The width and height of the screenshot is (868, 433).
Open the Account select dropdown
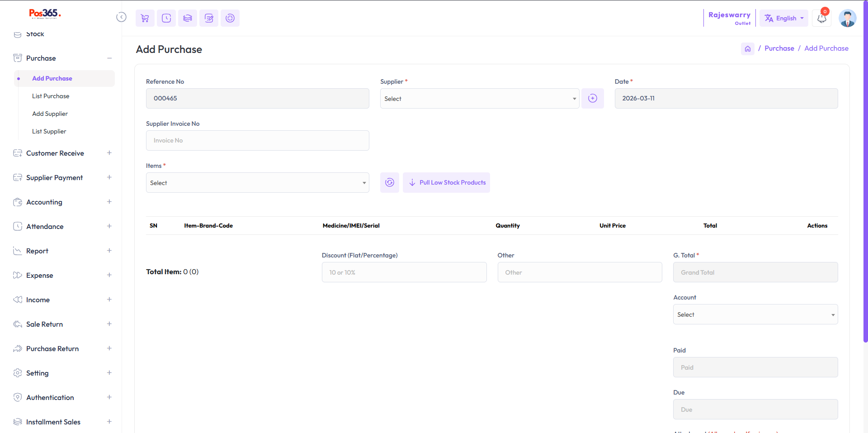point(755,314)
